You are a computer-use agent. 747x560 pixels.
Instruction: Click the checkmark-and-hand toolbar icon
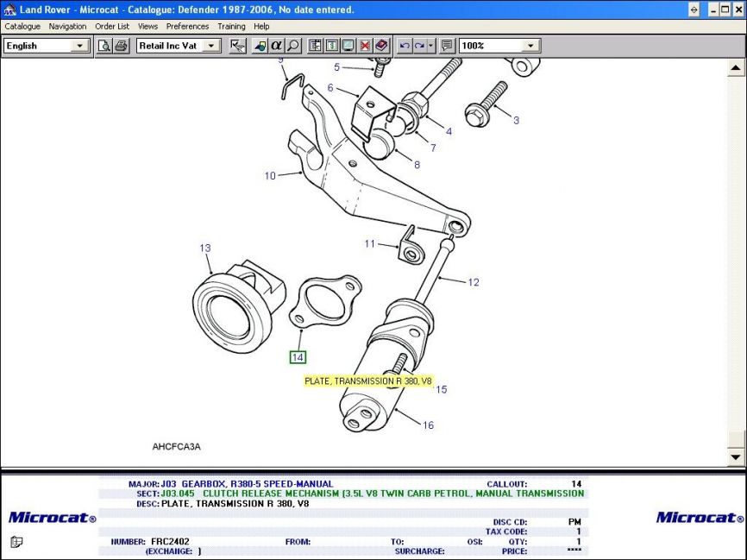tap(237, 46)
